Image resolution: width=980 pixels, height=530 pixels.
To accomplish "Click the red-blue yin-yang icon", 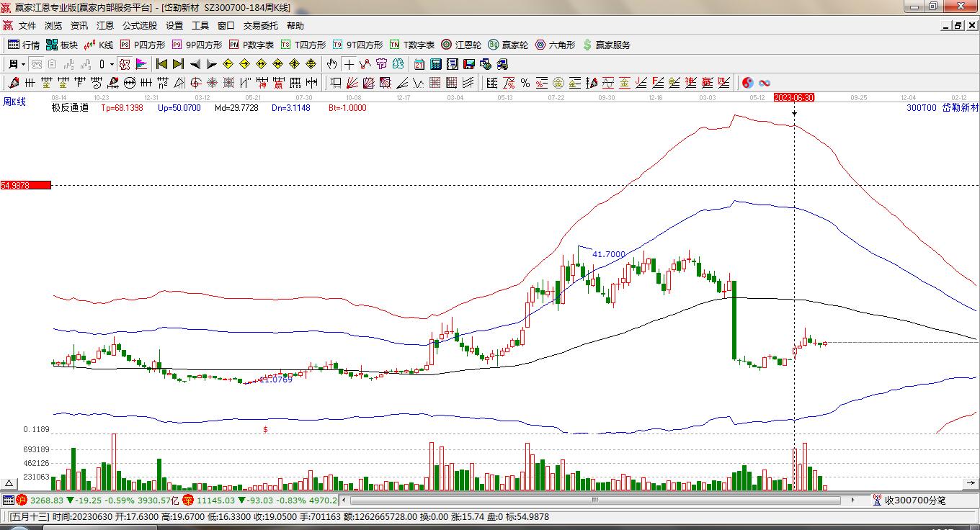I will point(748,83).
